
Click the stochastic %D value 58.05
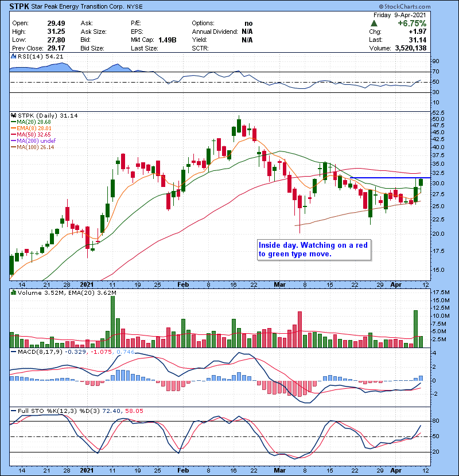134,411
